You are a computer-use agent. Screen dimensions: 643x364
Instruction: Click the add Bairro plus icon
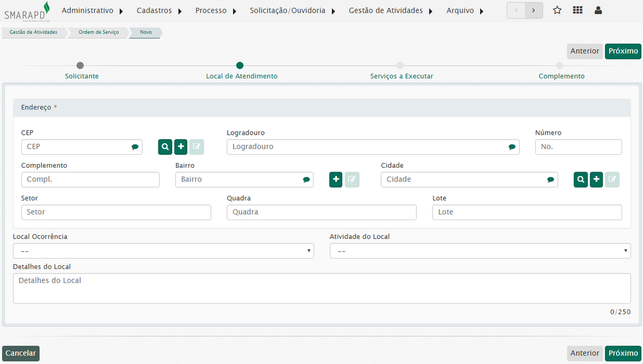point(336,180)
